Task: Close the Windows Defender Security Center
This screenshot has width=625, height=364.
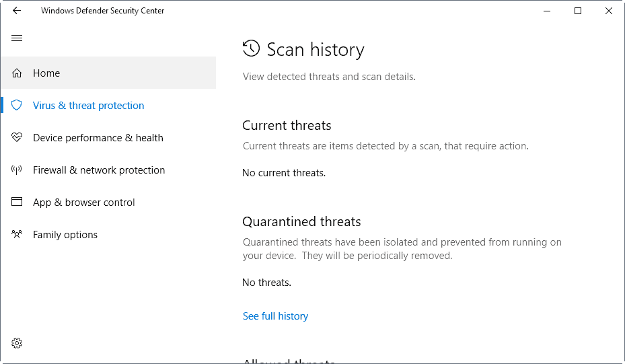Action: (609, 11)
